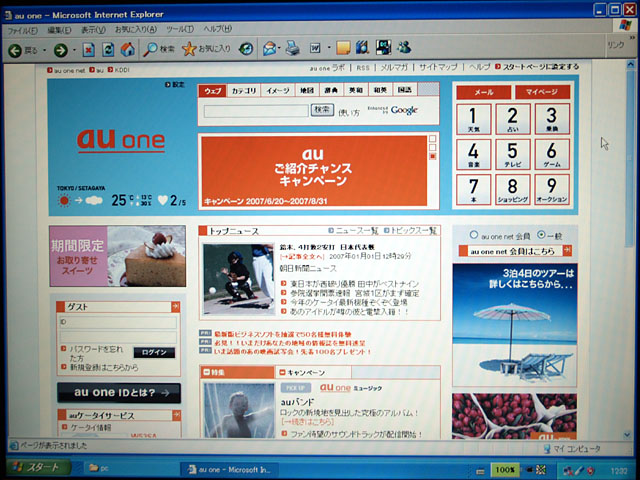640x480 pixels.
Task: Click the monitor-like toolbar icon
Action: tap(383, 47)
